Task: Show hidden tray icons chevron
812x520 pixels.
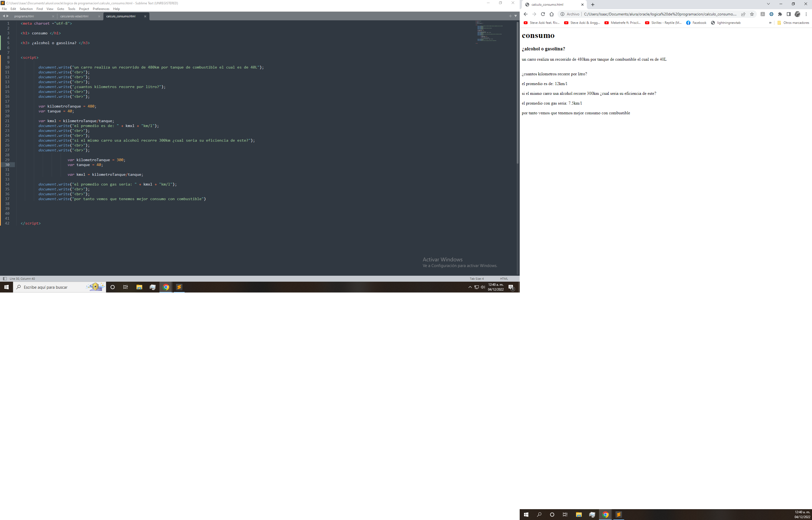Action: 470,287
